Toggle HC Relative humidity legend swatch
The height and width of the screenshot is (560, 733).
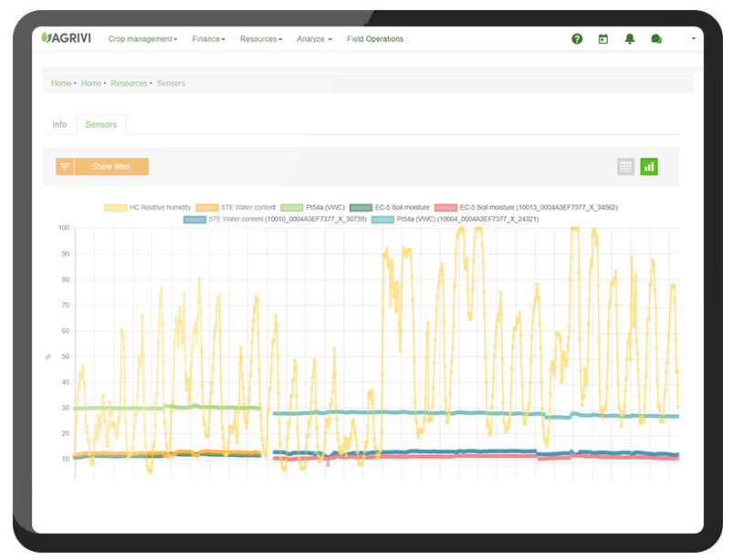tap(115, 207)
